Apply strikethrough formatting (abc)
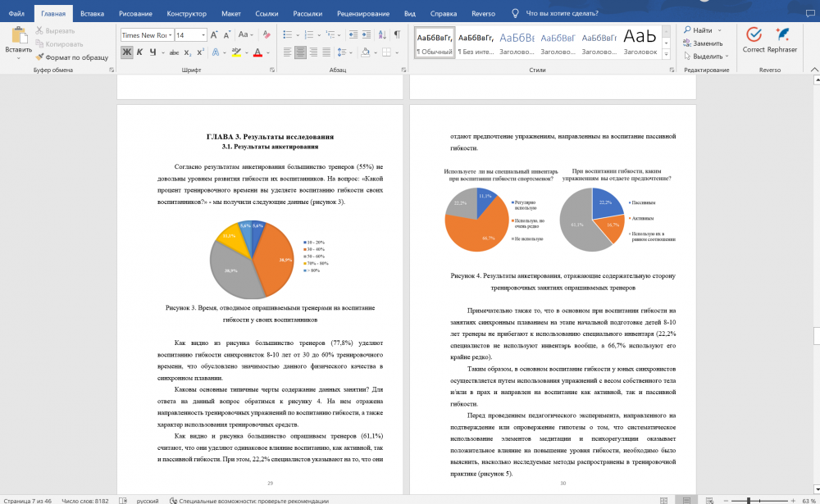Viewport: 820px width, 504px height. (174, 52)
